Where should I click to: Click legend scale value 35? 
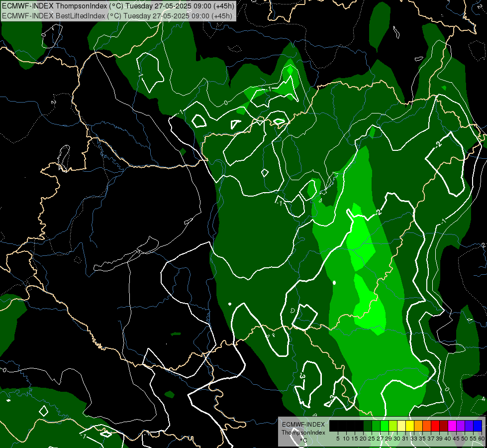[422, 439]
